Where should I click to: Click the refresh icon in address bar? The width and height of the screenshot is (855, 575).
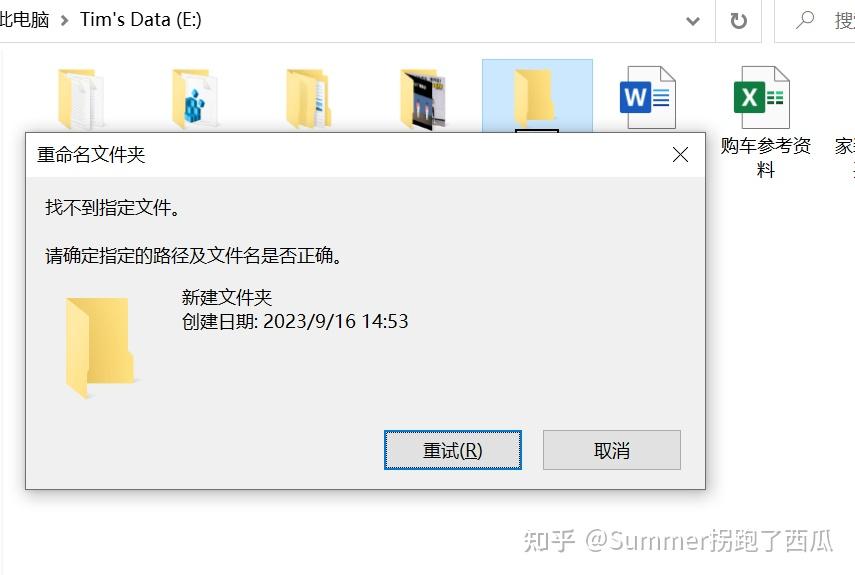tap(738, 21)
